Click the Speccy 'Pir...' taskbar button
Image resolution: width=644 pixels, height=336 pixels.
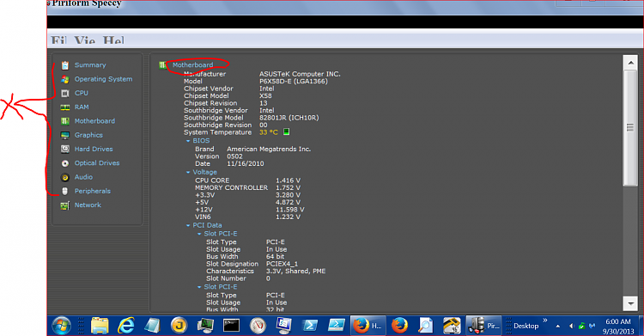click(483, 326)
